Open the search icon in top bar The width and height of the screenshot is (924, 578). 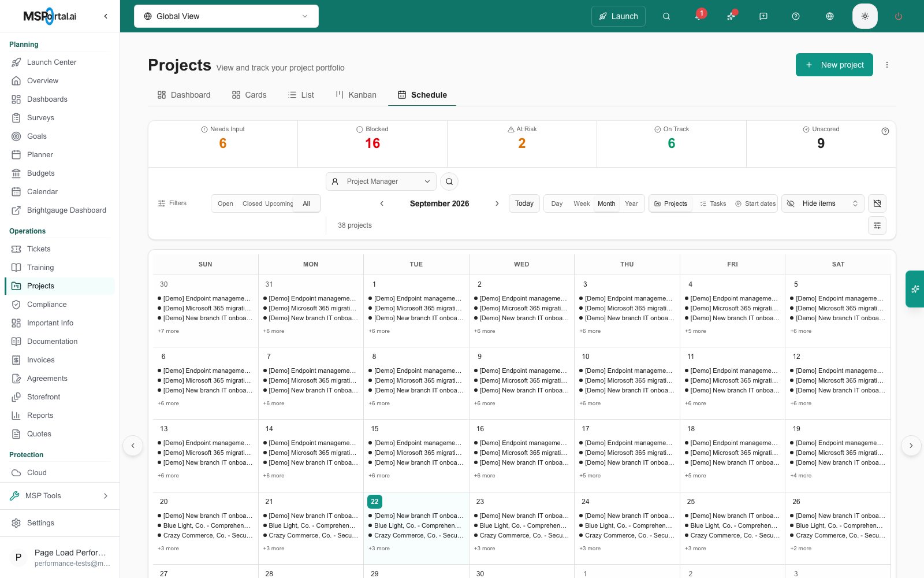(x=666, y=16)
